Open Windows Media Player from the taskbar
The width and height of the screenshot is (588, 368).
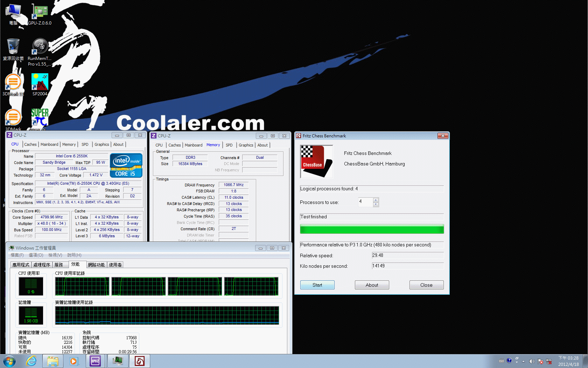tap(73, 361)
